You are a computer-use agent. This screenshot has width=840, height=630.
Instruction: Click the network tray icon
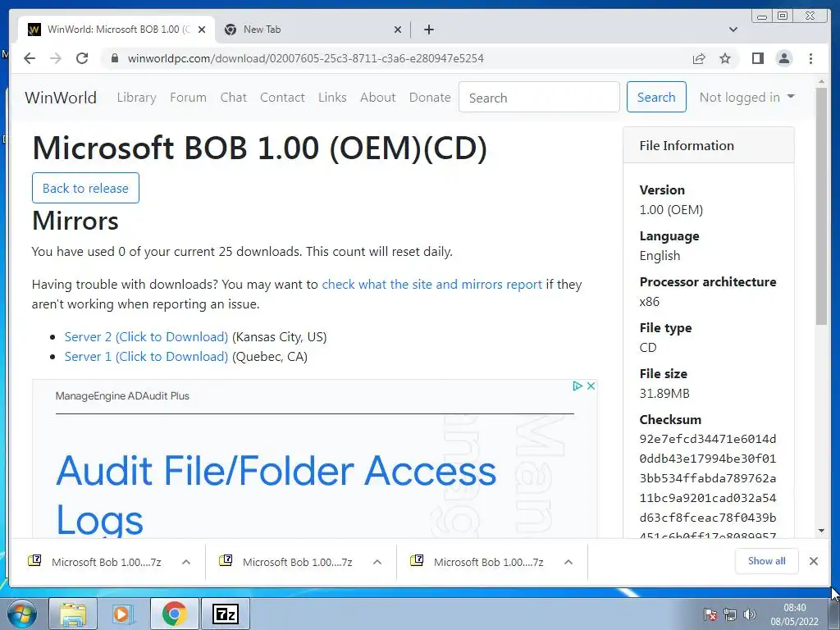point(729,614)
